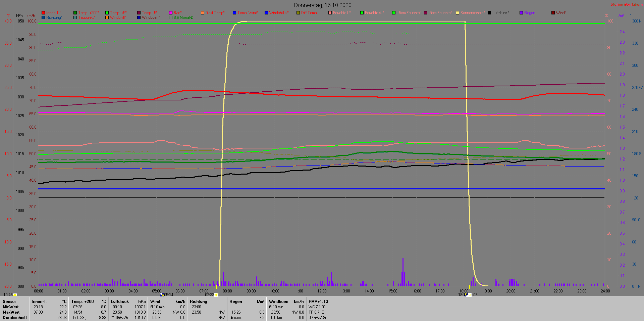Click the Innen-T. minimum value 22.2
The image size is (644, 321).
63,307
